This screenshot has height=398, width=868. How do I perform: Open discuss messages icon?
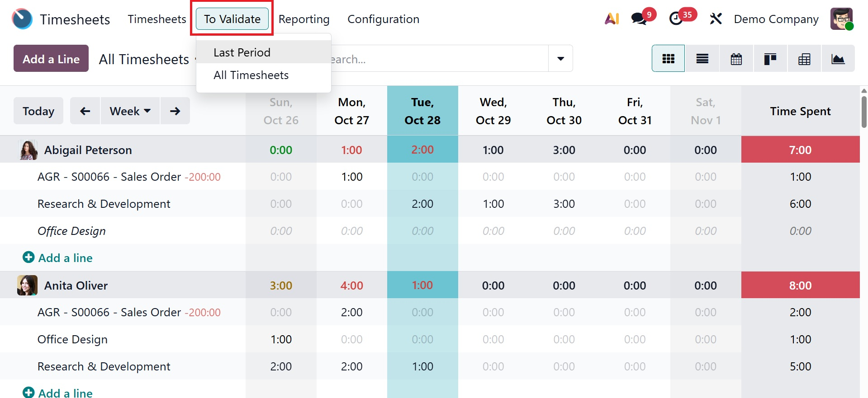tap(639, 19)
